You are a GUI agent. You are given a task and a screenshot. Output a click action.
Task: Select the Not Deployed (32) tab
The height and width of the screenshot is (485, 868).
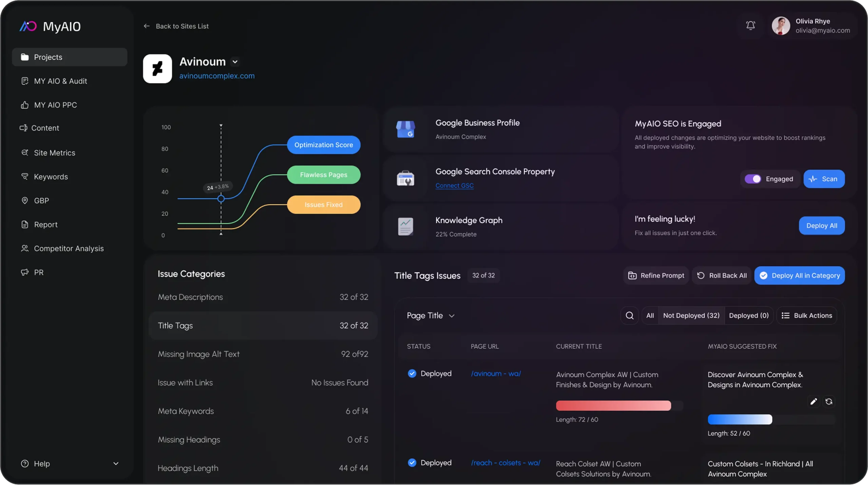pos(691,316)
